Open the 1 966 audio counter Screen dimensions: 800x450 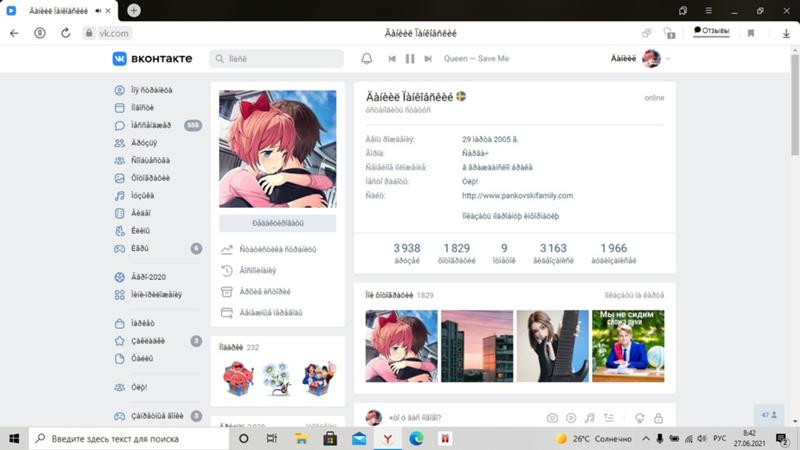click(x=614, y=253)
